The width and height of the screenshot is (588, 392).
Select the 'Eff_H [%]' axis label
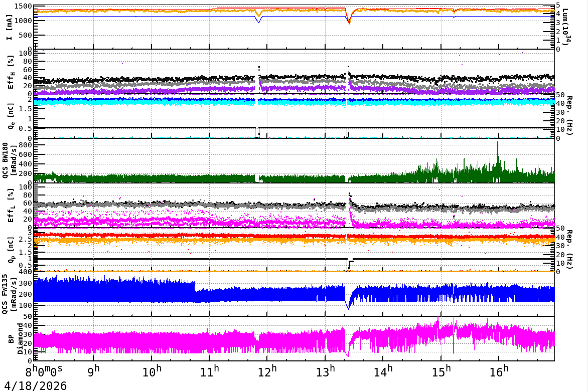11,72
